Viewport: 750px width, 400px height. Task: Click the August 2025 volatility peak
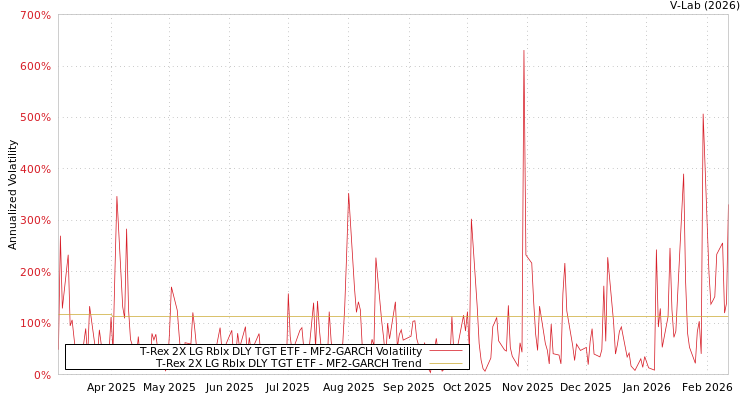coord(348,194)
